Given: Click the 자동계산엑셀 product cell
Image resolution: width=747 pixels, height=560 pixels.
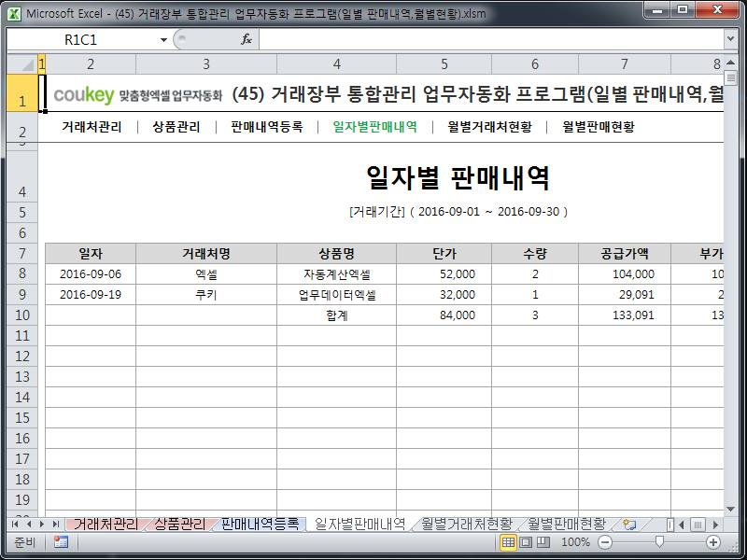Looking at the screenshot, I should pyautogui.click(x=337, y=274).
